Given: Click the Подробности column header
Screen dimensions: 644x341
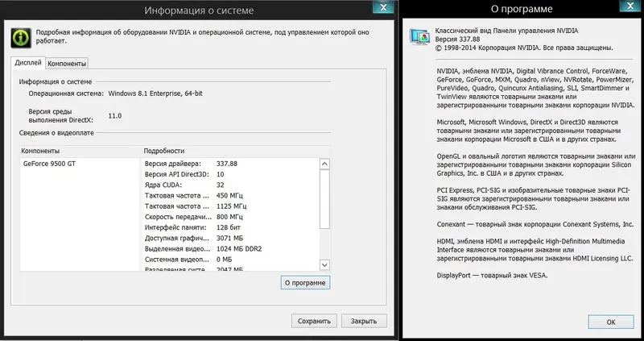Looking at the screenshot, I should click(164, 151).
